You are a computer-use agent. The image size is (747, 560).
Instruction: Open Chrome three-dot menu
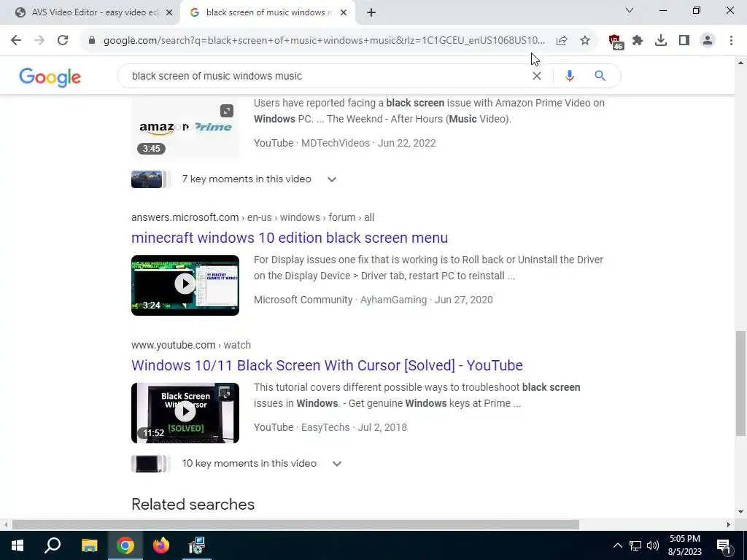[731, 41]
